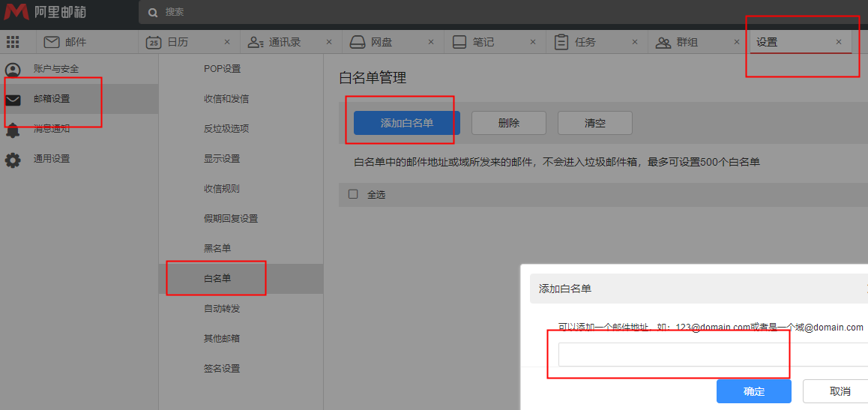This screenshot has height=410, width=868.
Task: Open the calendar icon tab
Action: click(154, 42)
